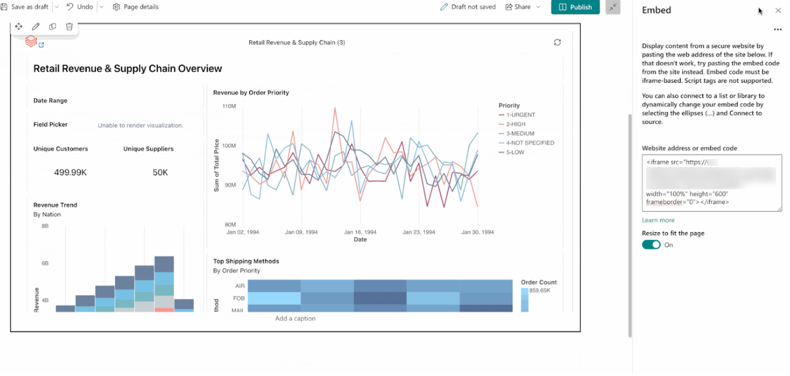Screen dimensions: 790x376
Task: Expand the Undo dropdown arrow
Action: click(101, 7)
